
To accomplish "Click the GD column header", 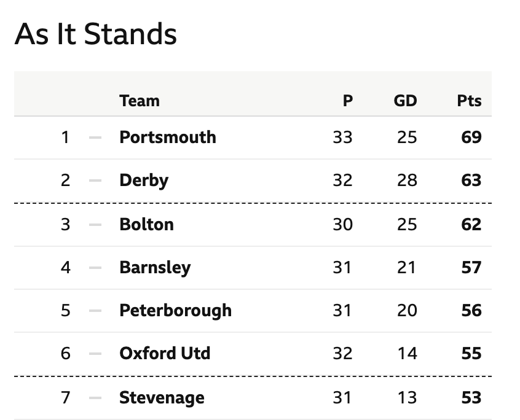I will pos(405,101).
